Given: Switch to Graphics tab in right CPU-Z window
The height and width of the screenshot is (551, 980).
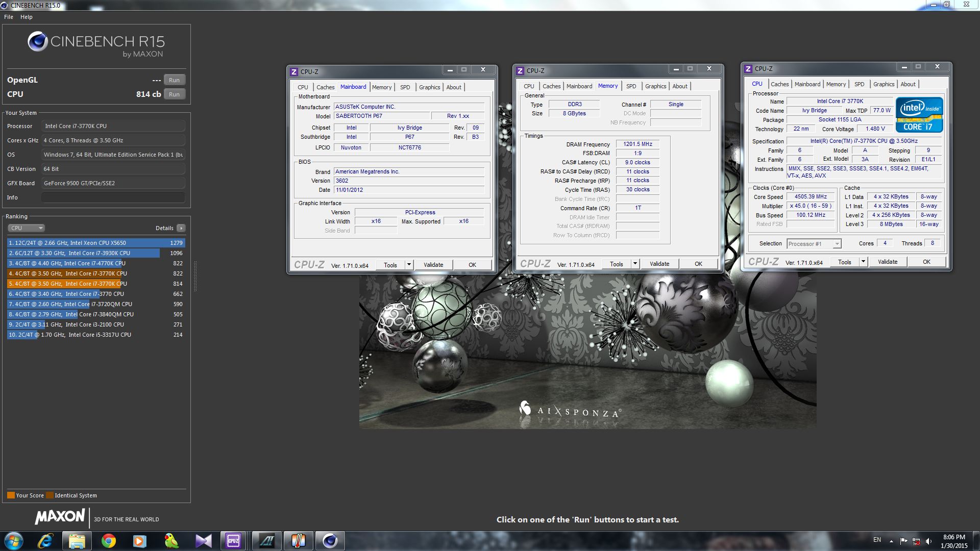Looking at the screenshot, I should [x=884, y=84].
